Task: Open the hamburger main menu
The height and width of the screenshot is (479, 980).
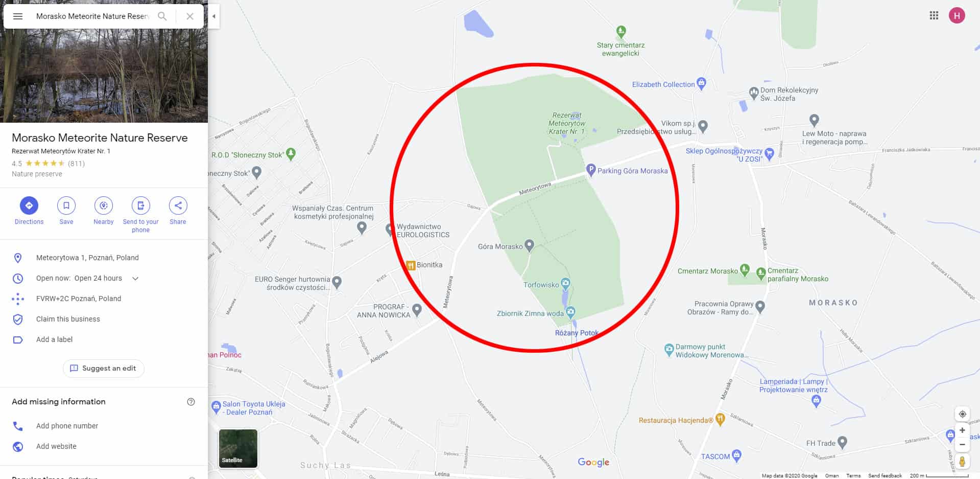Action: click(x=18, y=16)
